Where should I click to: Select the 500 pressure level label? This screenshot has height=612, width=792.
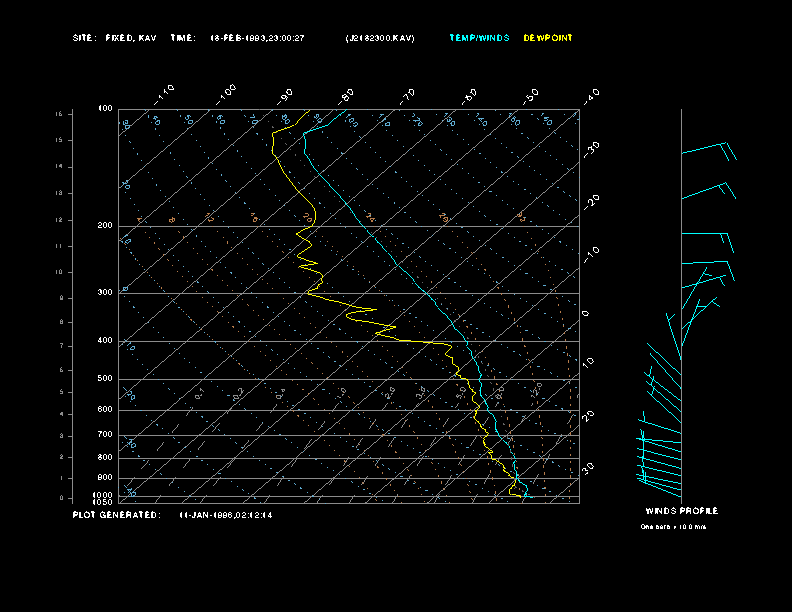click(105, 379)
